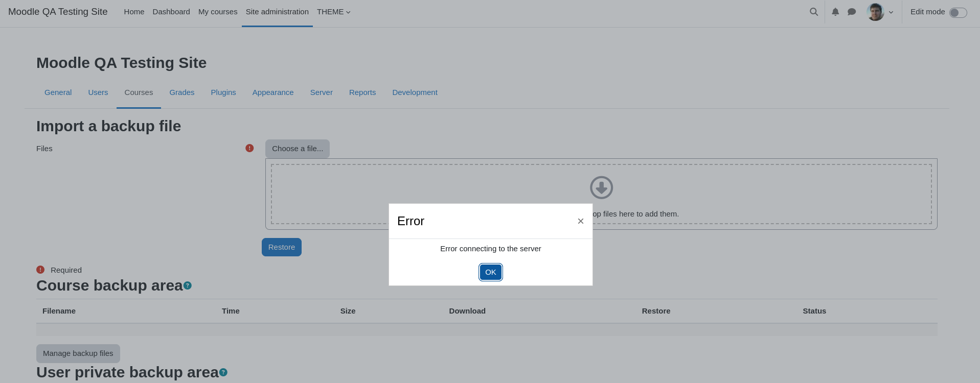Viewport: 980px width, 383px height.
Task: Open the notifications bell icon
Action: tap(835, 12)
